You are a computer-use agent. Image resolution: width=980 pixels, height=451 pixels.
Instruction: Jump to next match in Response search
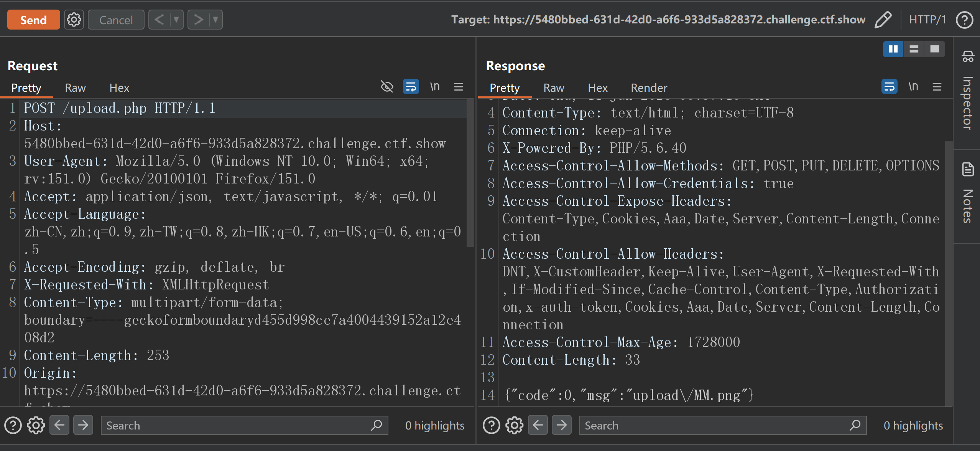point(562,425)
